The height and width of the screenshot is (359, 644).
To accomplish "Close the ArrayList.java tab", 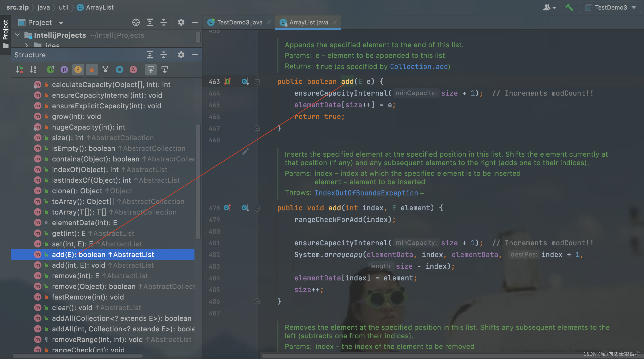I will point(335,23).
